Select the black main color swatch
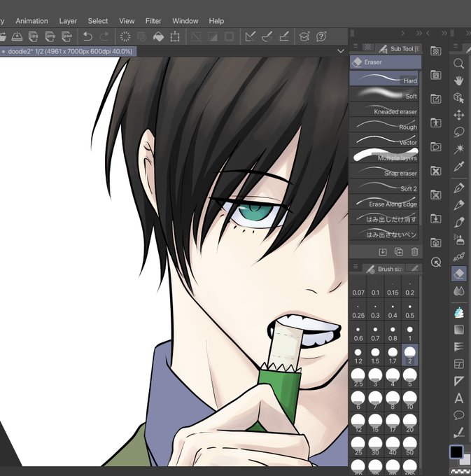 click(456, 451)
